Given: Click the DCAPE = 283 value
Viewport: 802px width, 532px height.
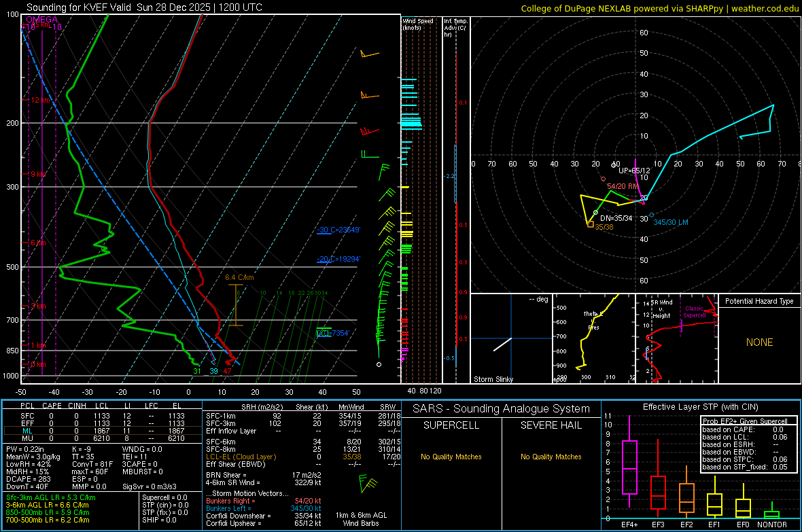Looking at the screenshot, I should pos(28,479).
